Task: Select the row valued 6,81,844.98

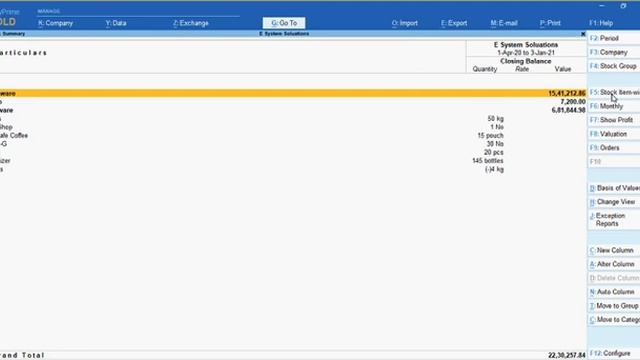Action: point(293,110)
